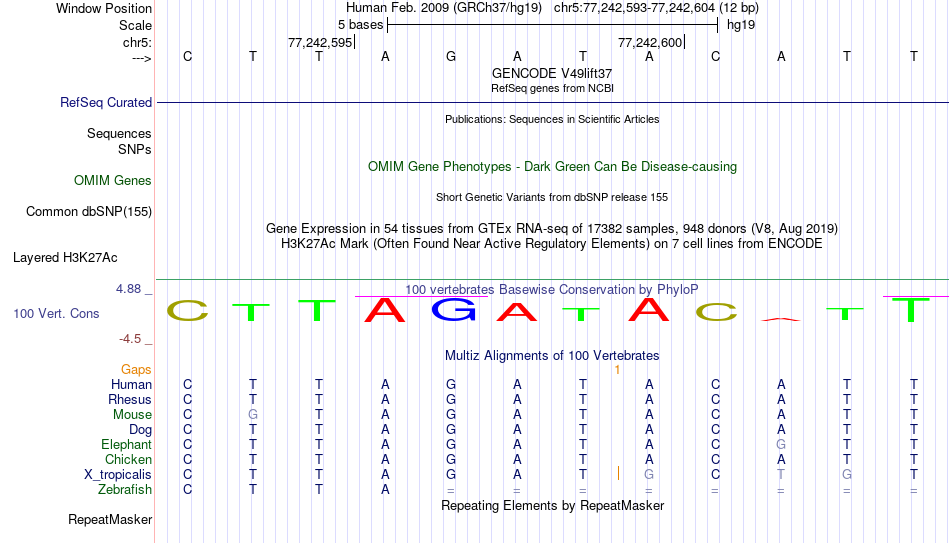Image resolution: width=950 pixels, height=543 pixels.
Task: Click the mismatched G in Mouse row
Action: 253,415
